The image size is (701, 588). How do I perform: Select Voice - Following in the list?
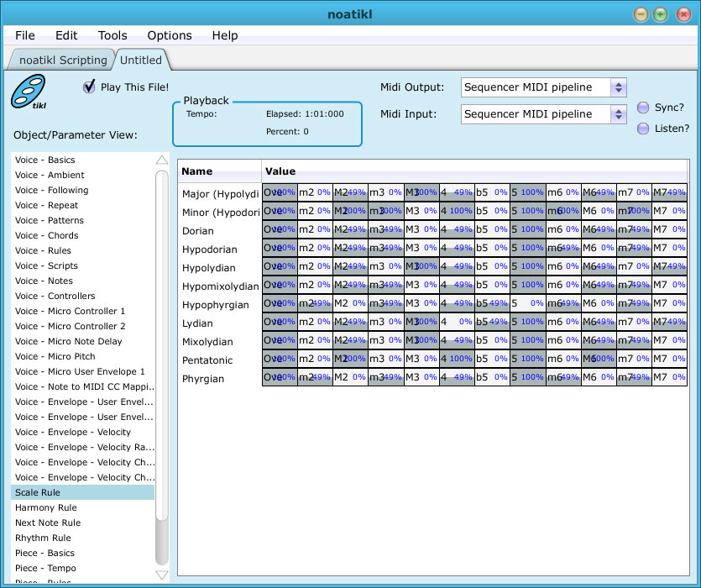(83, 190)
